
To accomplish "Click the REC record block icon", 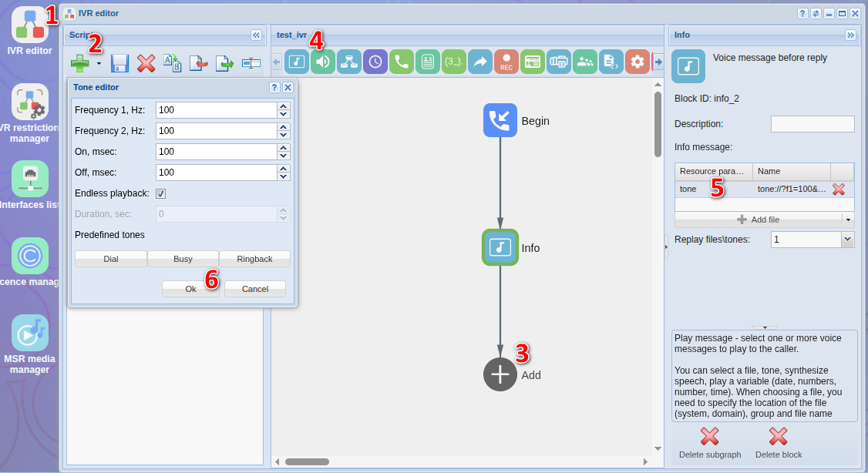I will click(506, 62).
